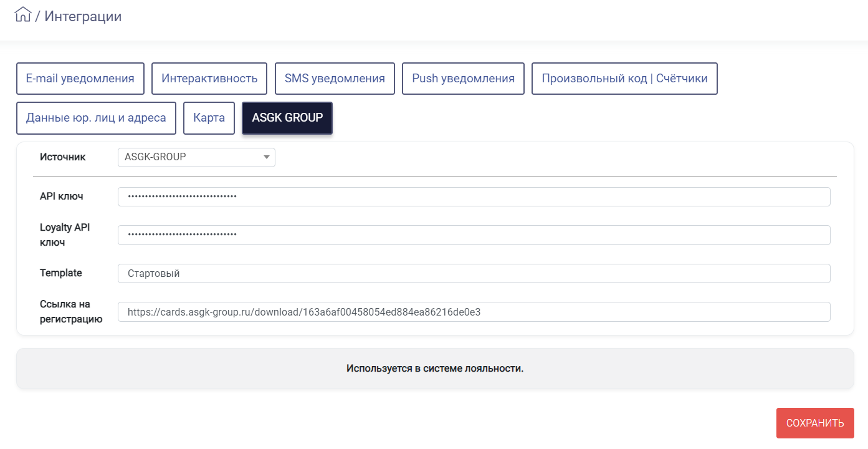Click the 'Ссылка на регистрацию' label
The width and height of the screenshot is (868, 449).
(x=71, y=312)
